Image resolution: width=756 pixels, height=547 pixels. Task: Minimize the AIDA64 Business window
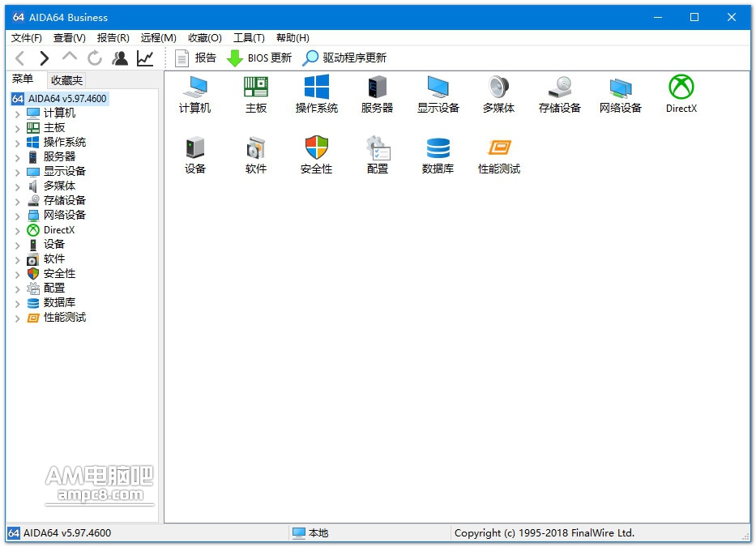[658, 17]
